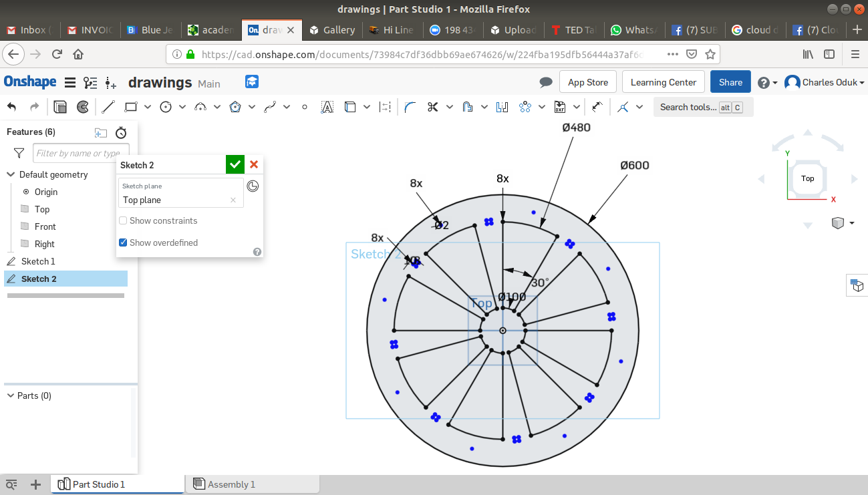Click the Top face of the view cube
The width and height of the screenshot is (868, 495).
[808, 178]
